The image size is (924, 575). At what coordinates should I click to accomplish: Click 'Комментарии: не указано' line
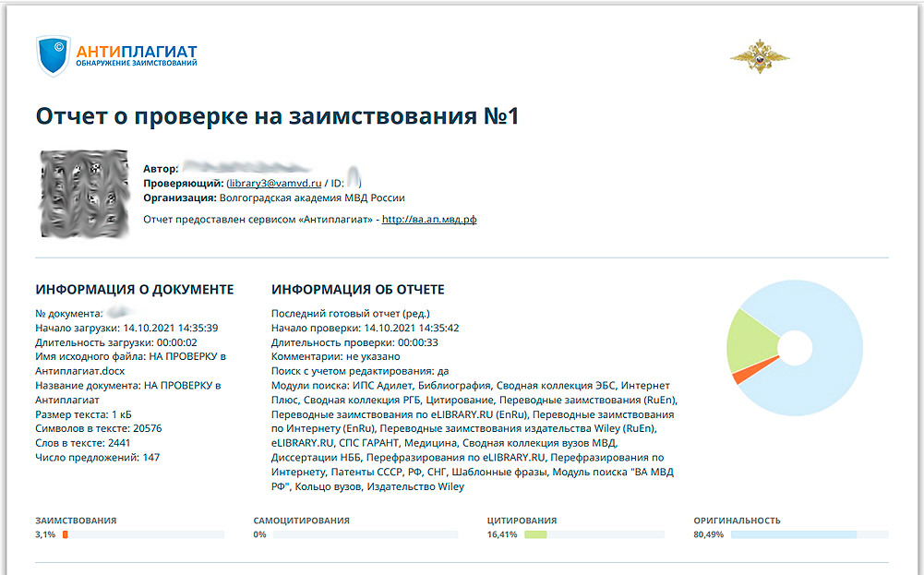335,356
